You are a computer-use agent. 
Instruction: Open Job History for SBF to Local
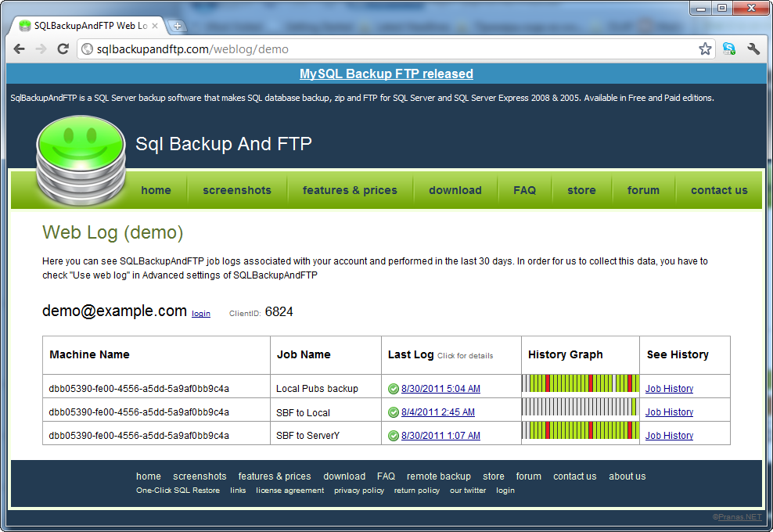[x=670, y=412]
